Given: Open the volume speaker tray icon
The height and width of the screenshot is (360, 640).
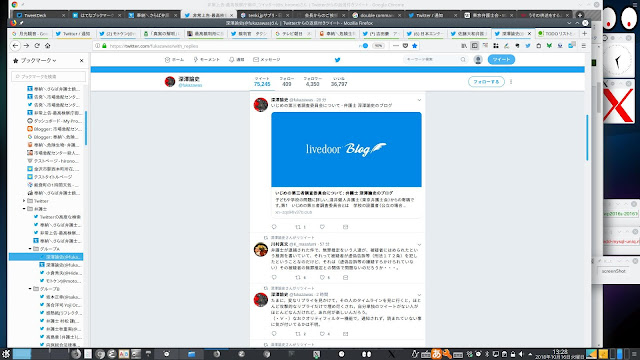Looking at the screenshot, I should pyautogui.click(x=521, y=354).
